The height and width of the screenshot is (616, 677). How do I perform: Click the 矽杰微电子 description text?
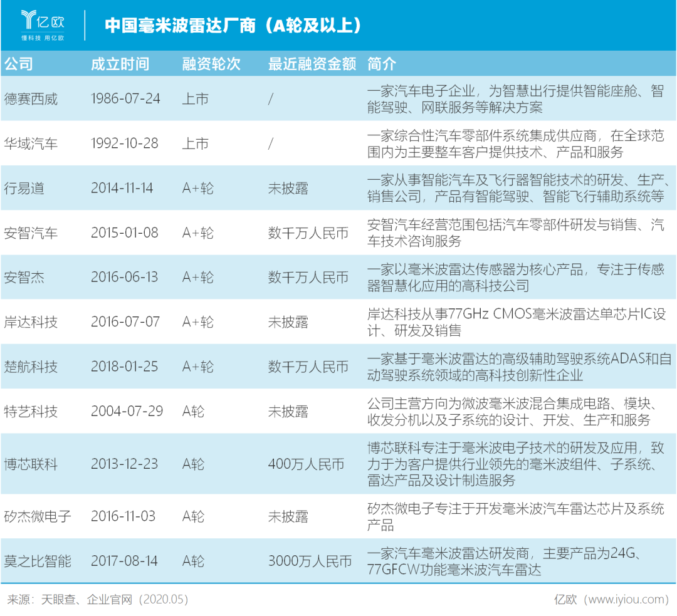click(x=515, y=516)
